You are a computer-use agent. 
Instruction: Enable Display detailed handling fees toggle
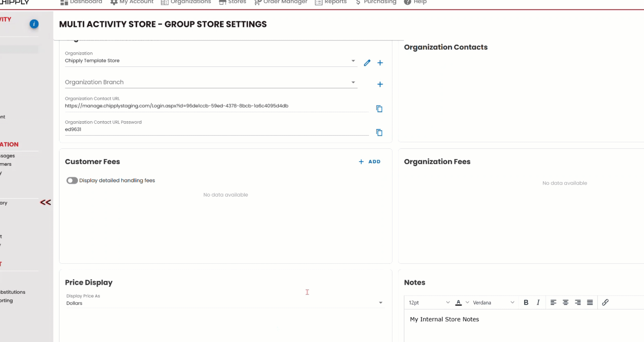point(72,180)
